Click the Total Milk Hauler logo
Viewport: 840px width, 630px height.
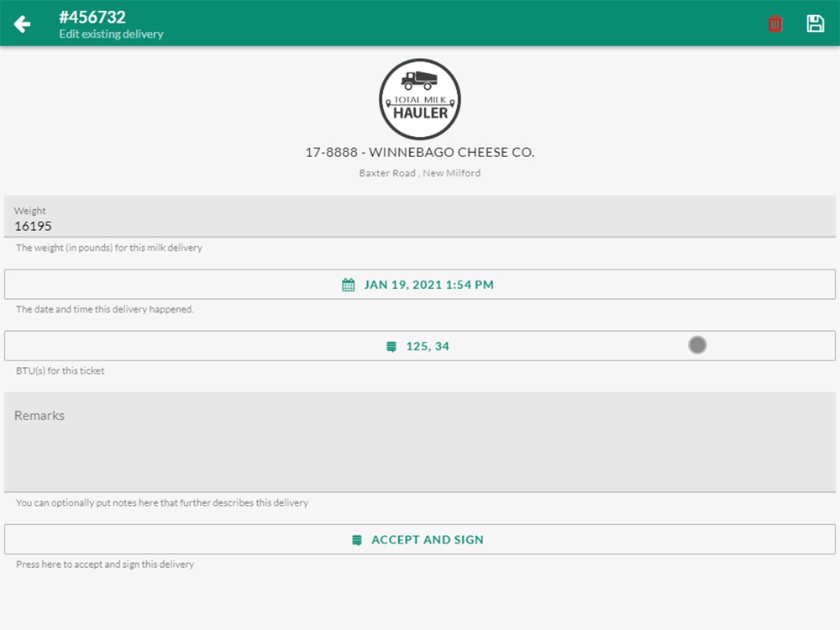pos(420,99)
